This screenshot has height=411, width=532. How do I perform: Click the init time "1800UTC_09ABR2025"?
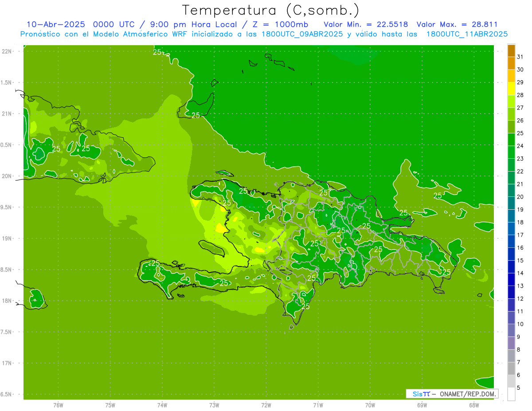point(302,34)
